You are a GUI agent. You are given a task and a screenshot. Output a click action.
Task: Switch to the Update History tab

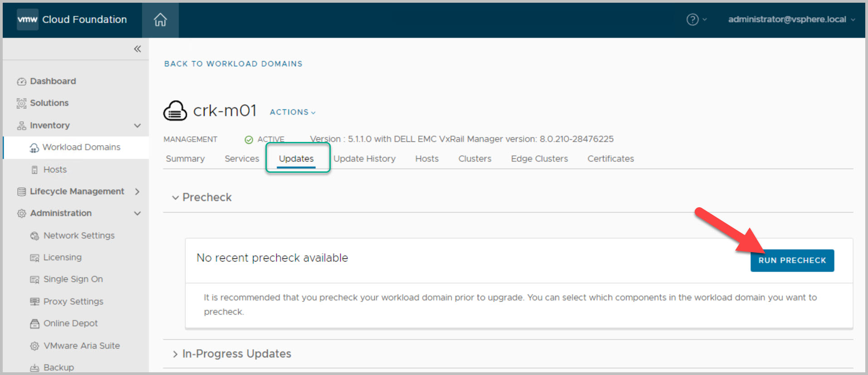click(x=364, y=159)
